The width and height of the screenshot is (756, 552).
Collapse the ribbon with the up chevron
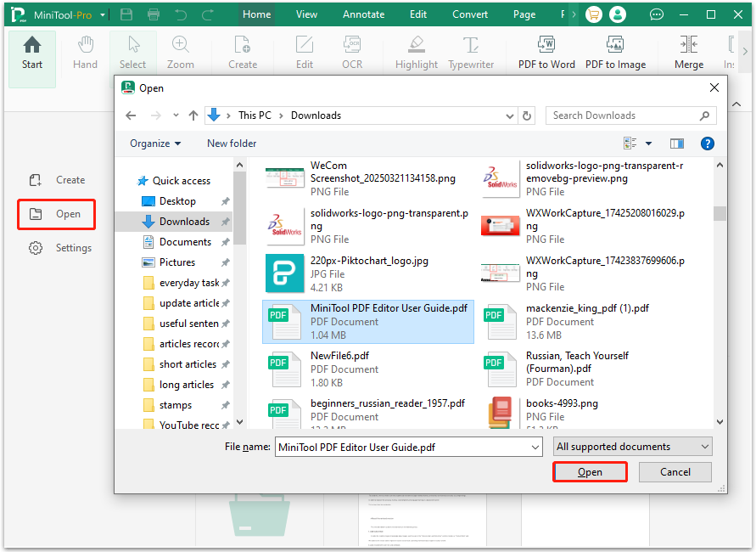736,104
